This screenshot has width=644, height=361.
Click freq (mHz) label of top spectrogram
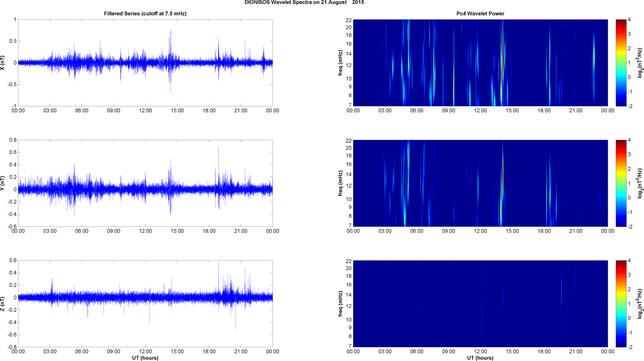tap(340, 63)
